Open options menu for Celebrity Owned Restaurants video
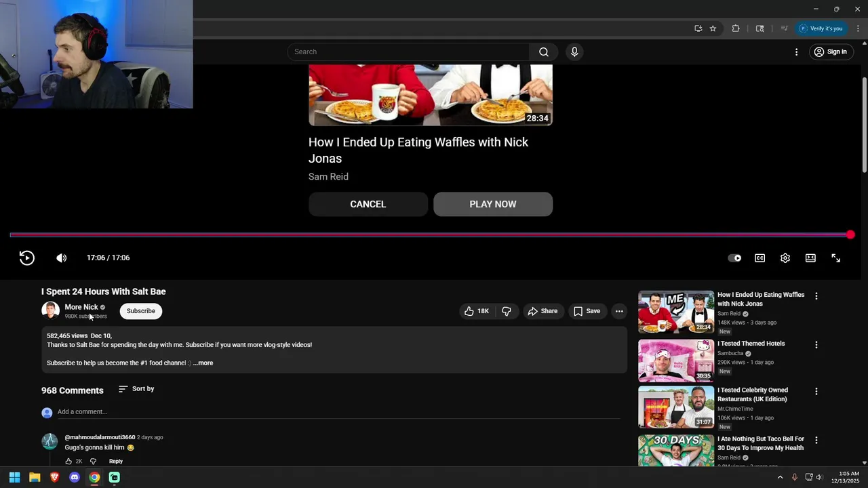The width and height of the screenshot is (868, 488). click(816, 391)
